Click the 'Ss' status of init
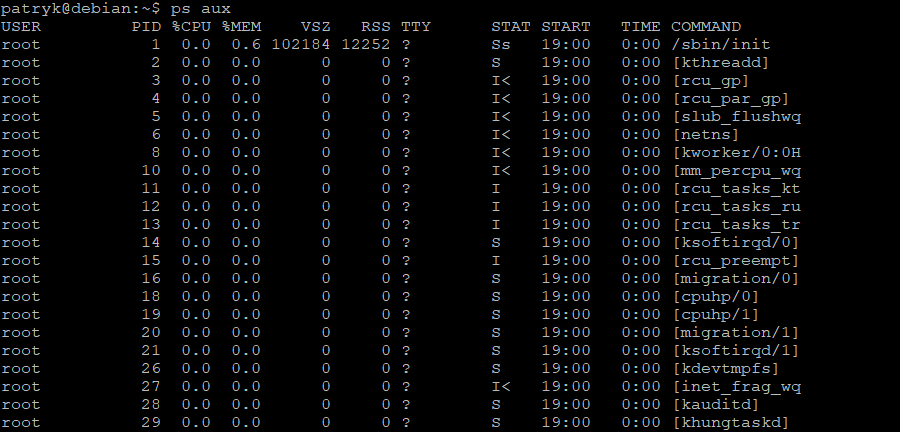The image size is (900, 432). point(501,44)
